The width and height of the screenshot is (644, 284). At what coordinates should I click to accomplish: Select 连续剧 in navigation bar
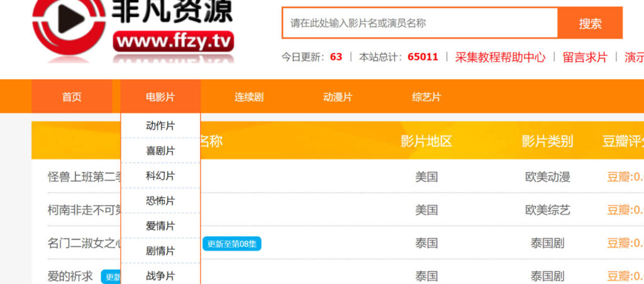pyautogui.click(x=249, y=97)
